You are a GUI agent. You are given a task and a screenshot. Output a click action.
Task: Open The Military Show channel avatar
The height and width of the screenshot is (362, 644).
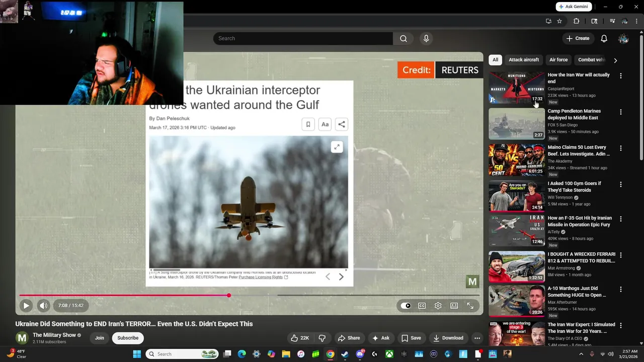pos(22,338)
